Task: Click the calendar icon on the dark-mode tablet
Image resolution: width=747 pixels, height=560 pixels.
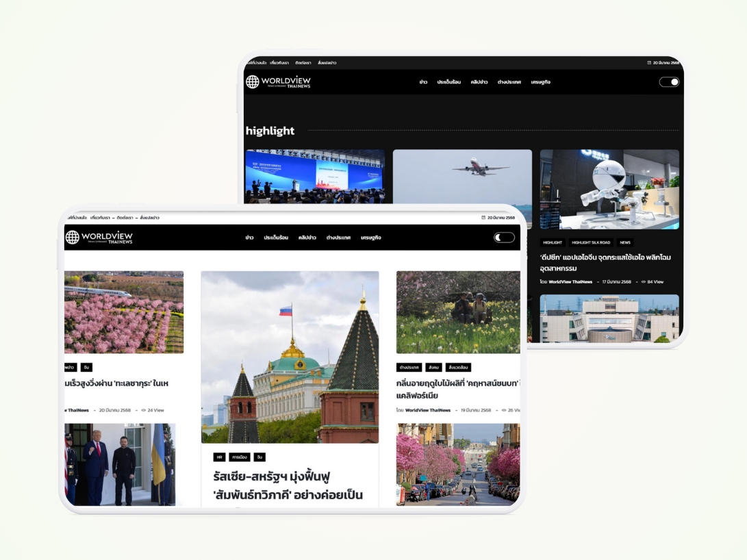Action: (x=649, y=62)
